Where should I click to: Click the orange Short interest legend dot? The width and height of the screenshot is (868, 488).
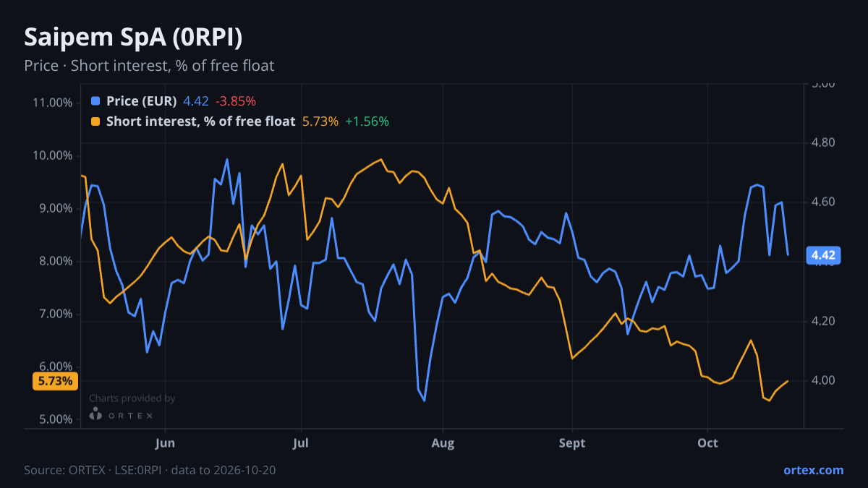click(96, 121)
